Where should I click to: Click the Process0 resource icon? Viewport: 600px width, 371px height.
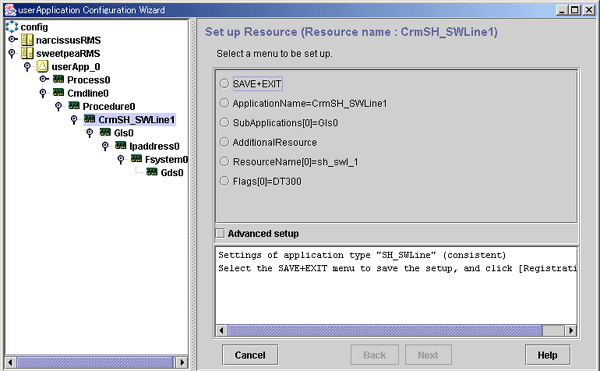coord(59,80)
